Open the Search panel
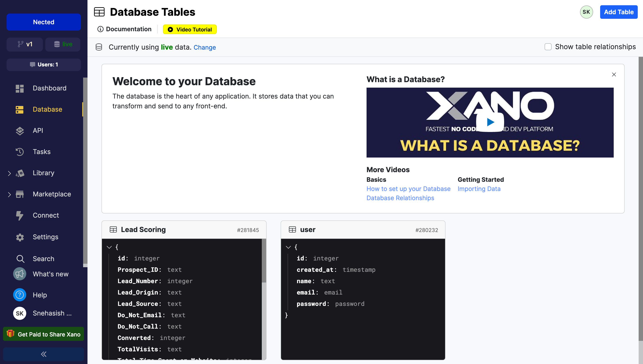The height and width of the screenshot is (364, 643). (x=43, y=258)
